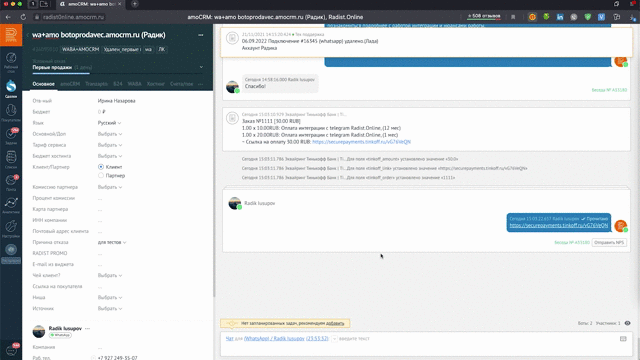The image size is (640, 360).
Task: Show more tabs via the three-dots overflow
Action: 200,84
